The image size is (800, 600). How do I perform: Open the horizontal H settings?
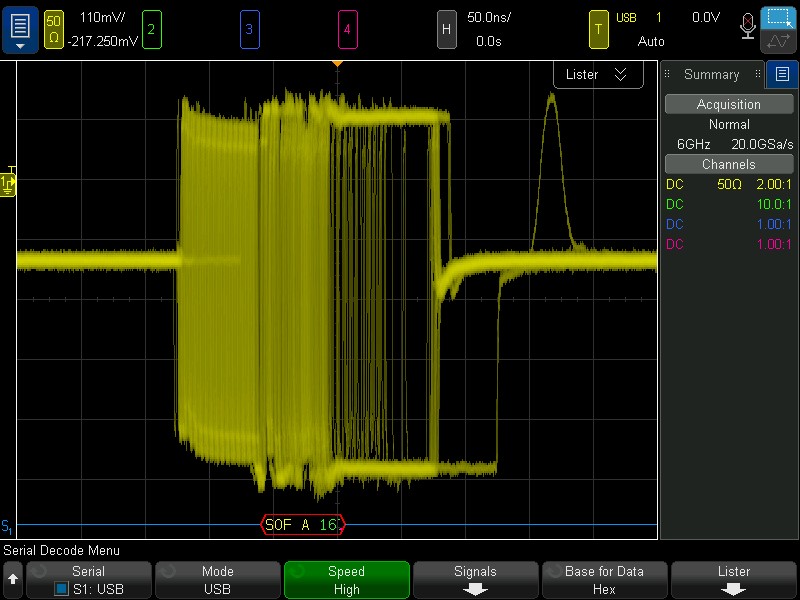click(446, 30)
